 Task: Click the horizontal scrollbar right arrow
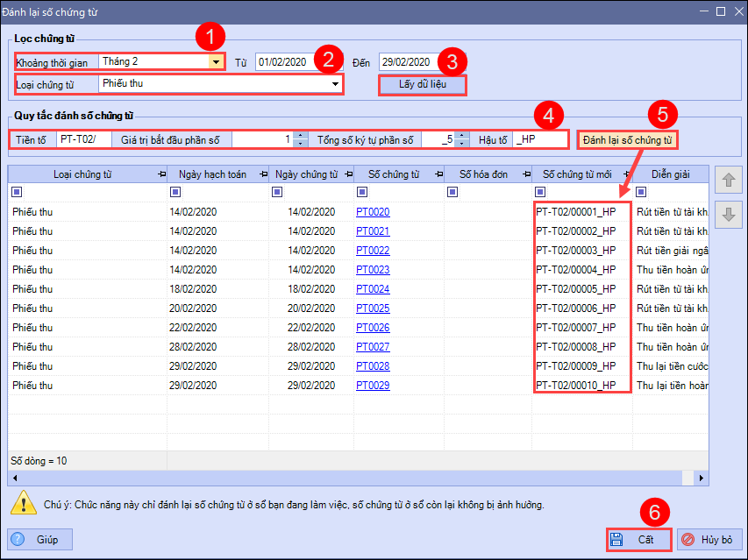pos(701,478)
